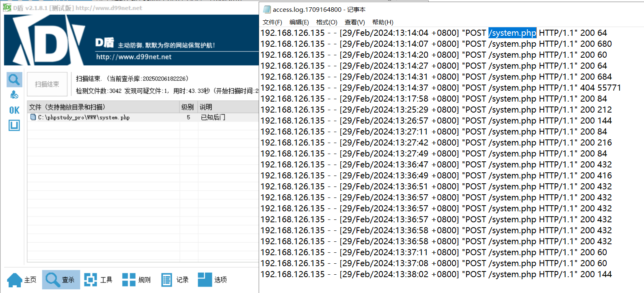Click the 404 55771 status in the log
644x293 pixels.
[601, 88]
